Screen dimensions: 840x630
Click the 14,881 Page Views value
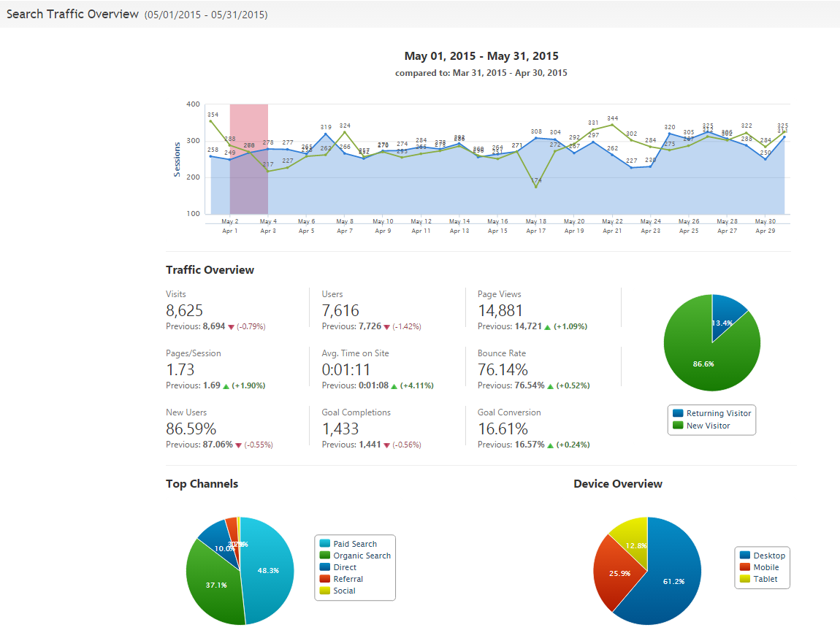click(x=500, y=310)
